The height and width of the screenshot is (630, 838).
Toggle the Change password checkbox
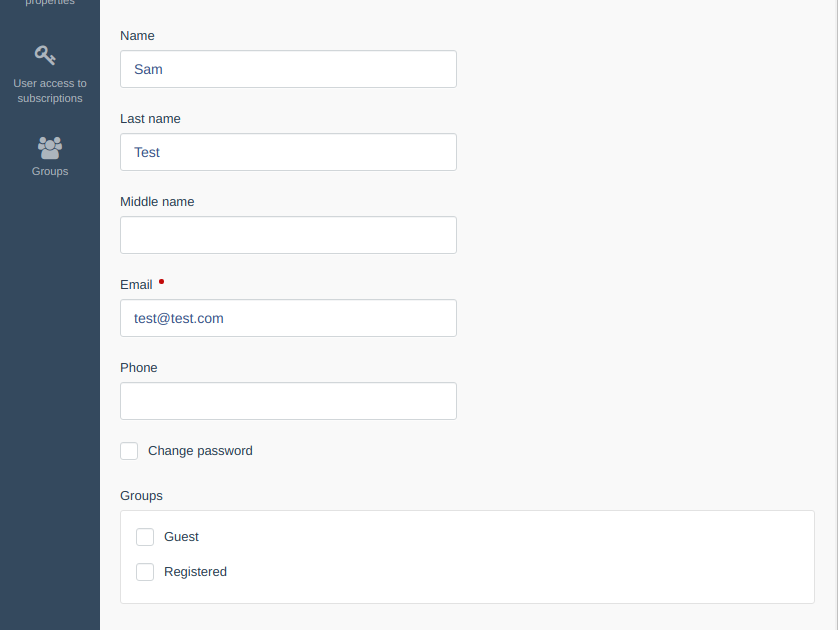[129, 451]
